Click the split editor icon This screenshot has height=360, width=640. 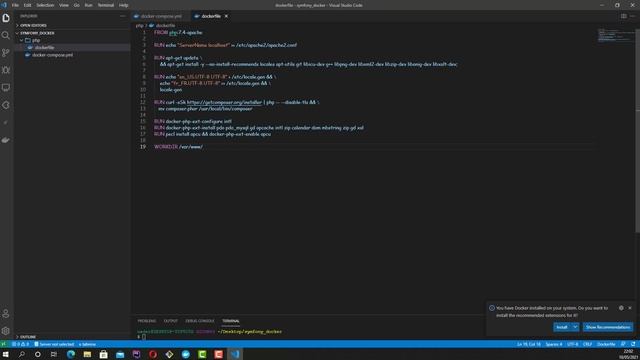point(624,16)
